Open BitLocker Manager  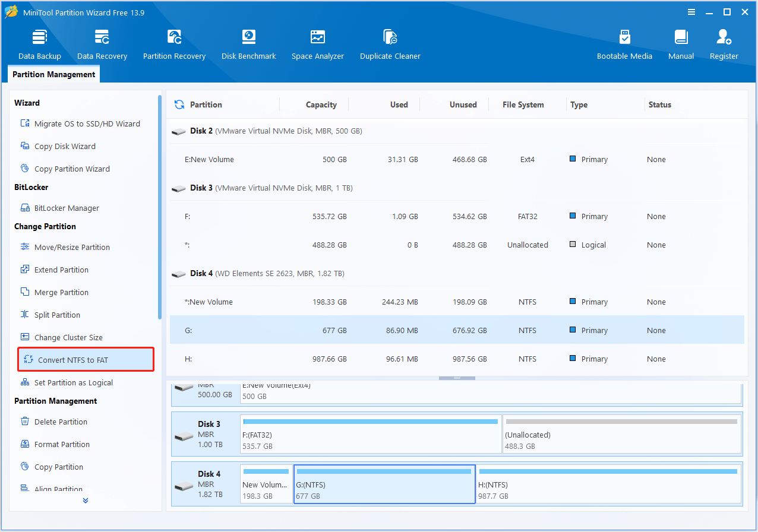pos(59,208)
